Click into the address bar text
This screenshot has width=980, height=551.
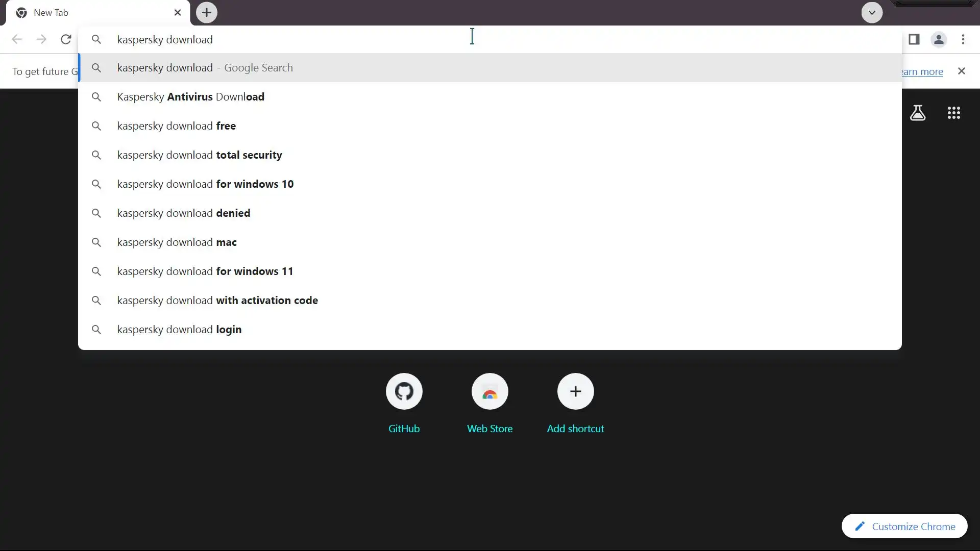point(164,40)
